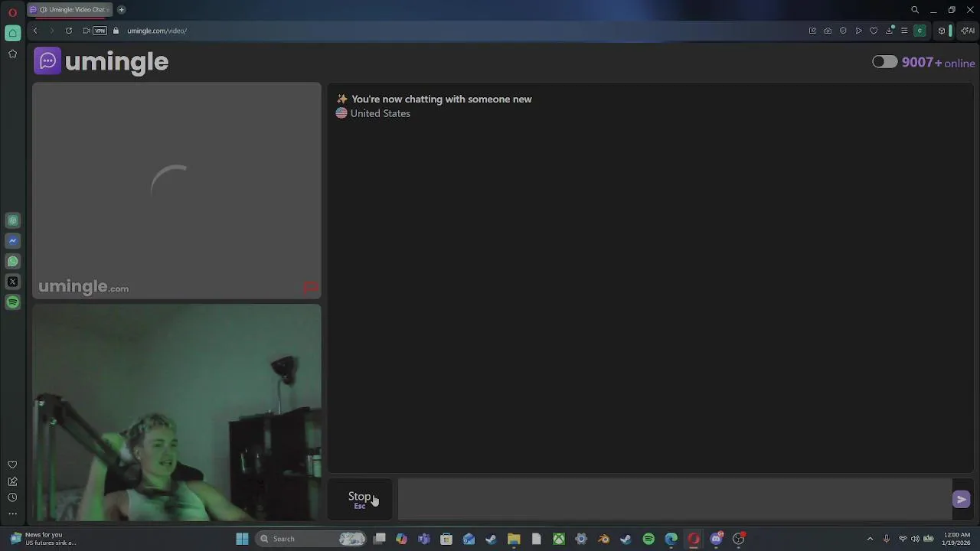Expand the system tray hidden icons chevron
Image resolution: width=980 pixels, height=551 pixels.
870,539
